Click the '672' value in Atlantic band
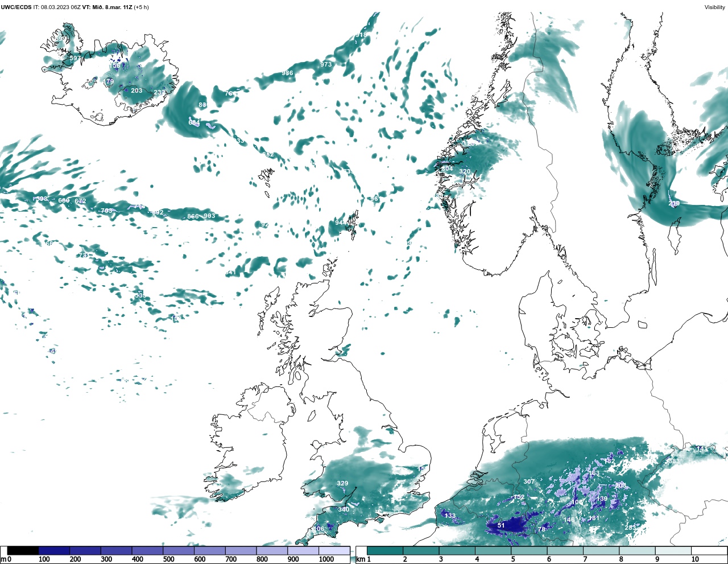This screenshot has width=728, height=564. pos(80,201)
